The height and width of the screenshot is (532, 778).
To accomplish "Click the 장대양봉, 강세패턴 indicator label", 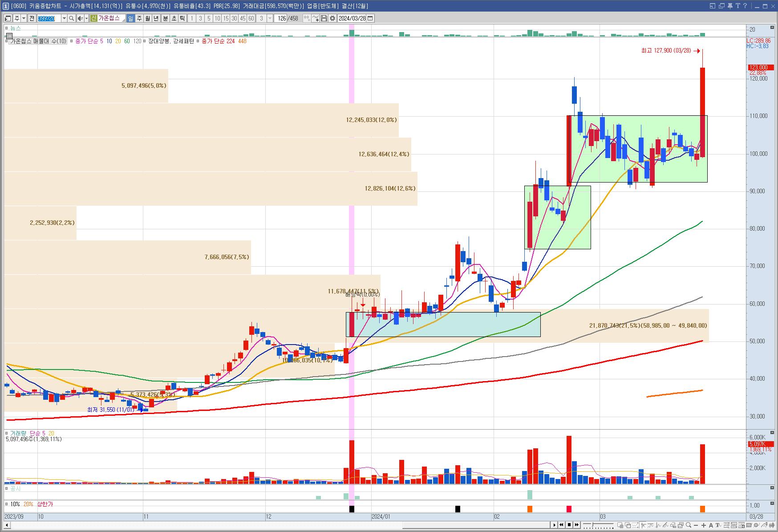I will (171, 41).
